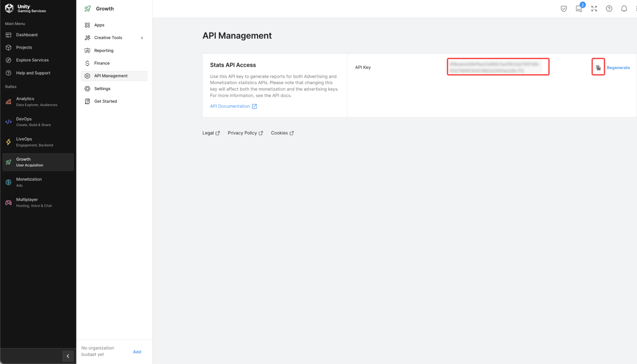637x364 pixels.
Task: Click the Get Started book icon
Action: click(x=87, y=101)
